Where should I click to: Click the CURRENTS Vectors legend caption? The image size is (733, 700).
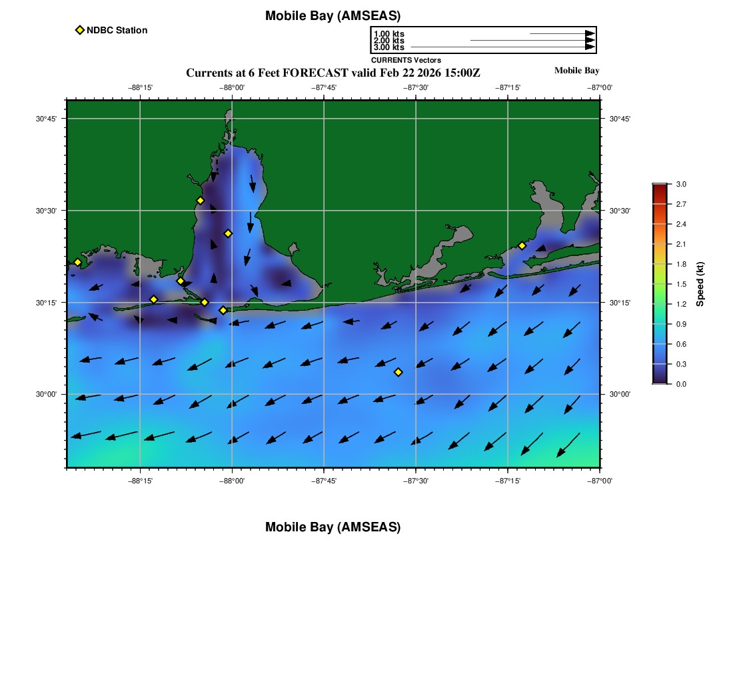pos(406,60)
